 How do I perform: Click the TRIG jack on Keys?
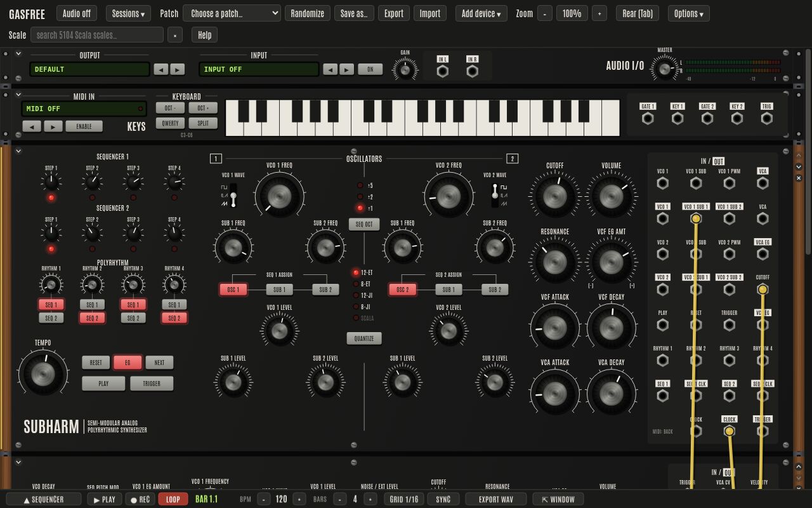(766, 118)
